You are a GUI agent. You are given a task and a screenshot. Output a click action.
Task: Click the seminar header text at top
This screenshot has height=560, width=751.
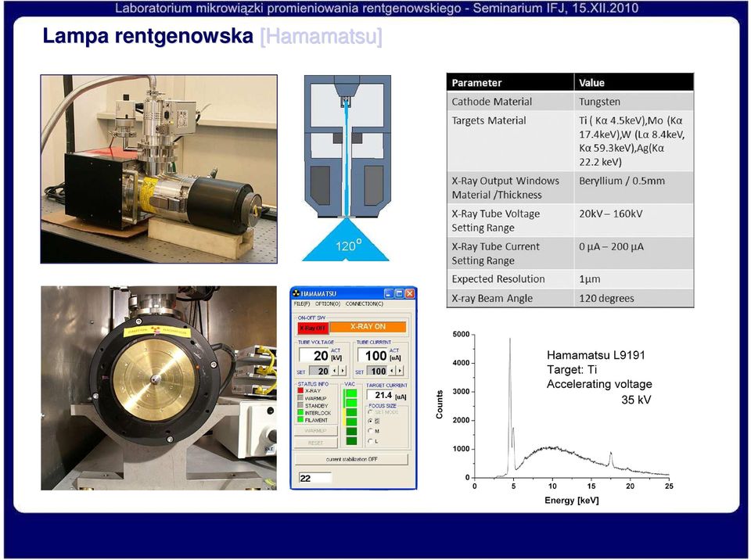376,8
